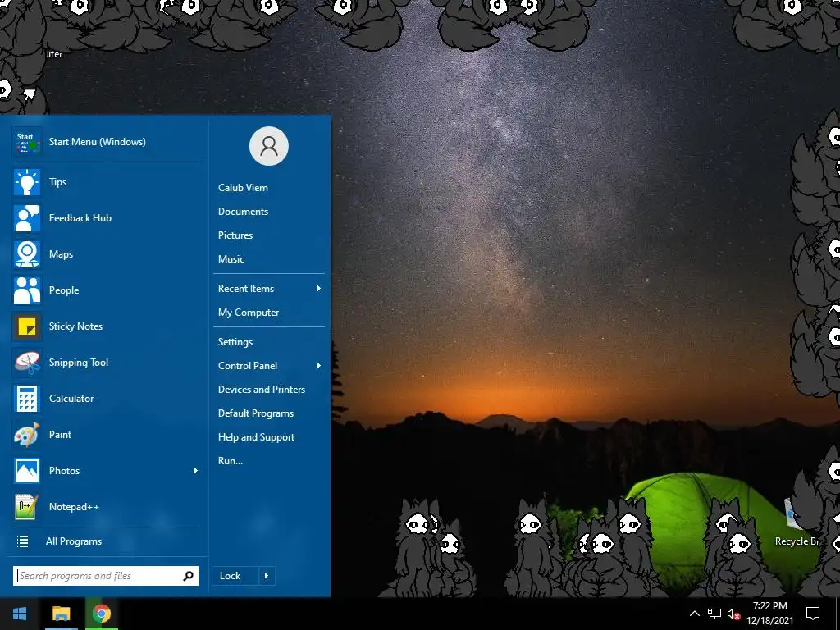
Task: Launch Sticky Notes icon
Action: (27, 326)
